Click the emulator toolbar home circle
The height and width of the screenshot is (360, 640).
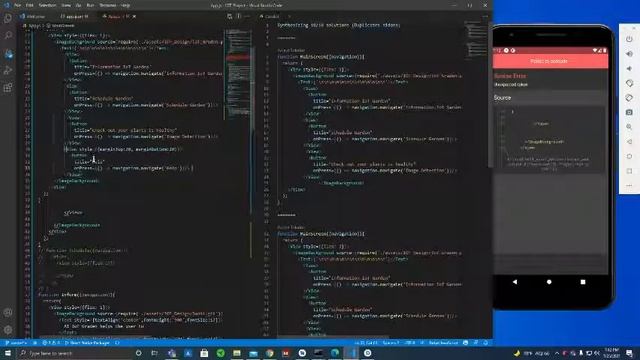[x=629, y=156]
